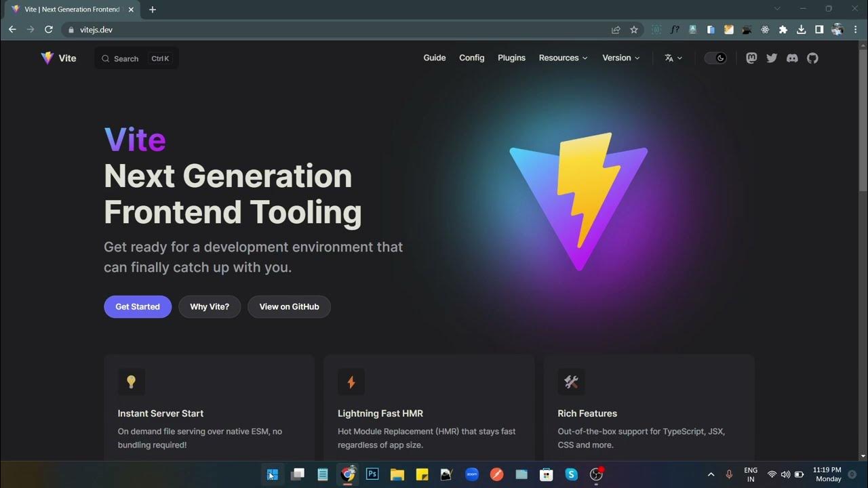Click the Search box in the navbar
The height and width of the screenshot is (488, 868).
136,58
